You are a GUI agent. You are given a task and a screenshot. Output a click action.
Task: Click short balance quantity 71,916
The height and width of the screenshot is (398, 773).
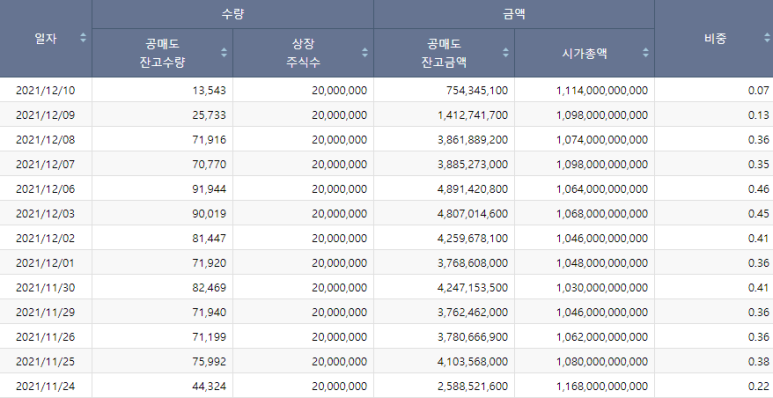(x=209, y=140)
